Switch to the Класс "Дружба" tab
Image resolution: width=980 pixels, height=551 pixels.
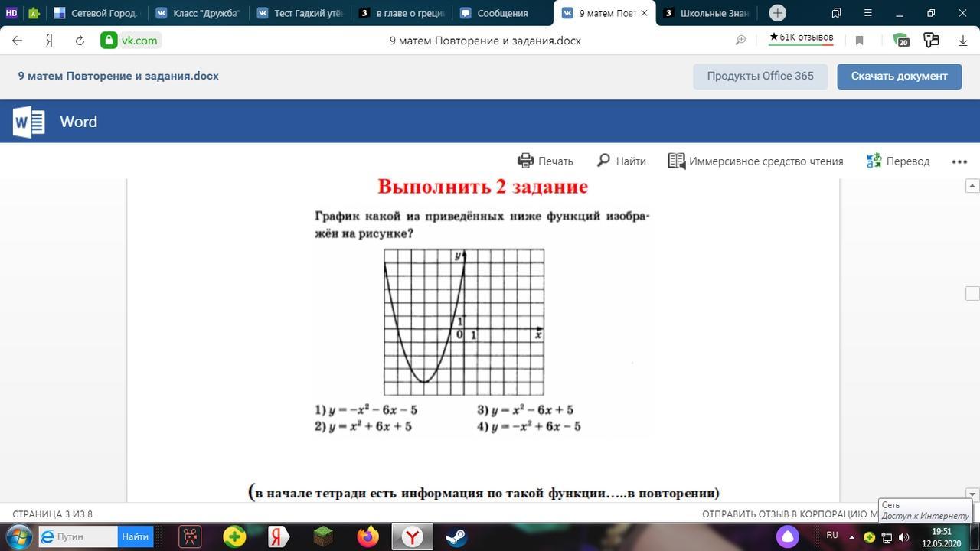click(198, 13)
